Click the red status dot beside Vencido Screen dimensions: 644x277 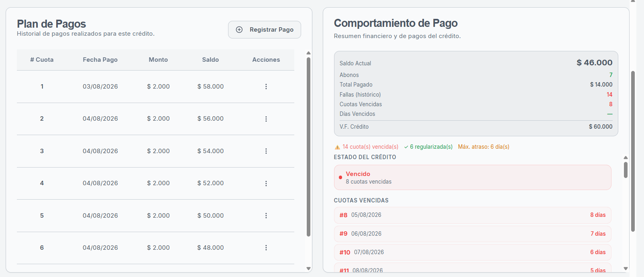(x=340, y=177)
